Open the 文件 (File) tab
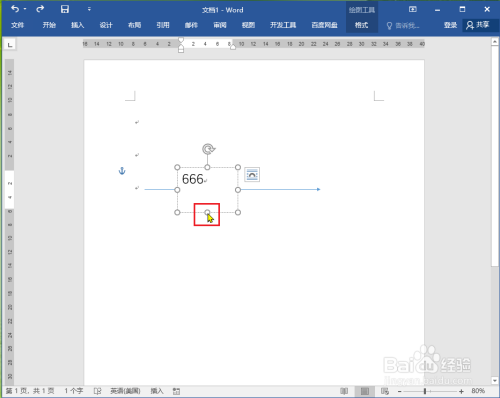Image resolution: width=500 pixels, height=398 pixels. point(17,25)
